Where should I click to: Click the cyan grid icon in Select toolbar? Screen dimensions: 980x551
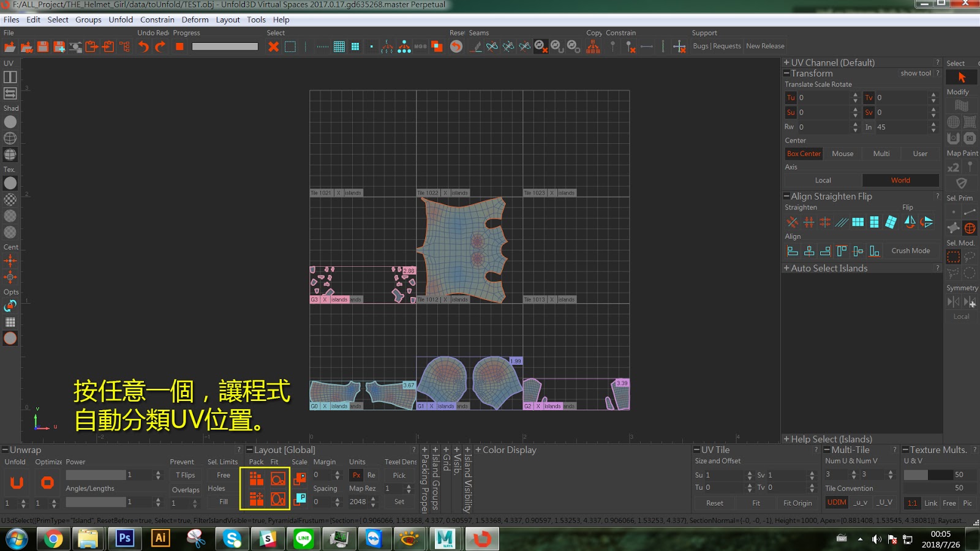click(x=339, y=47)
